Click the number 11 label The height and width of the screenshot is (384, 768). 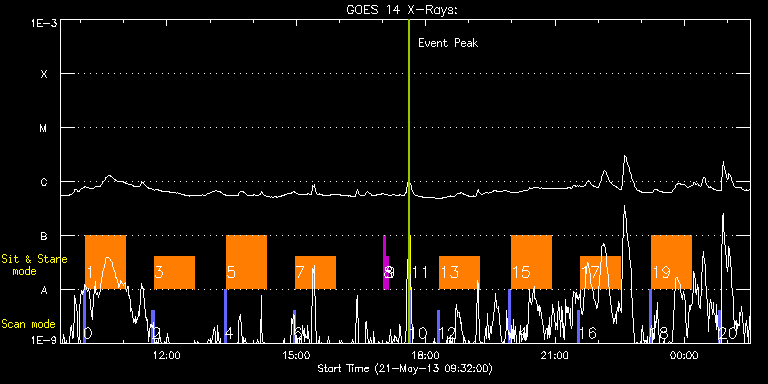[420, 272]
